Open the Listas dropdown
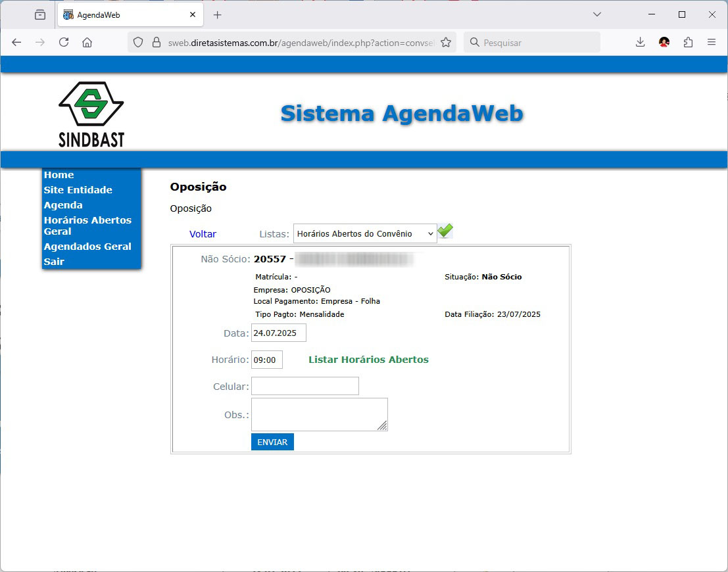This screenshot has height=572, width=728. [x=364, y=234]
